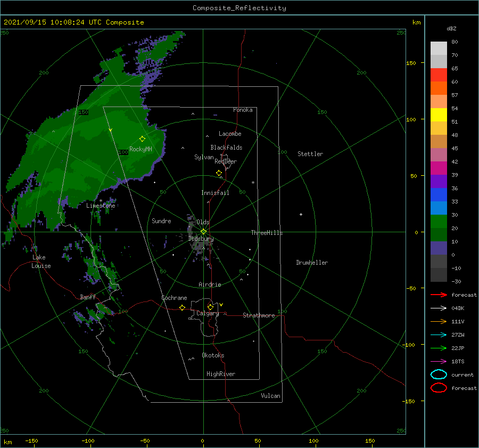Click the yellow diamond marker above Calgary label
The height and width of the screenshot is (448, 479).
point(210,307)
